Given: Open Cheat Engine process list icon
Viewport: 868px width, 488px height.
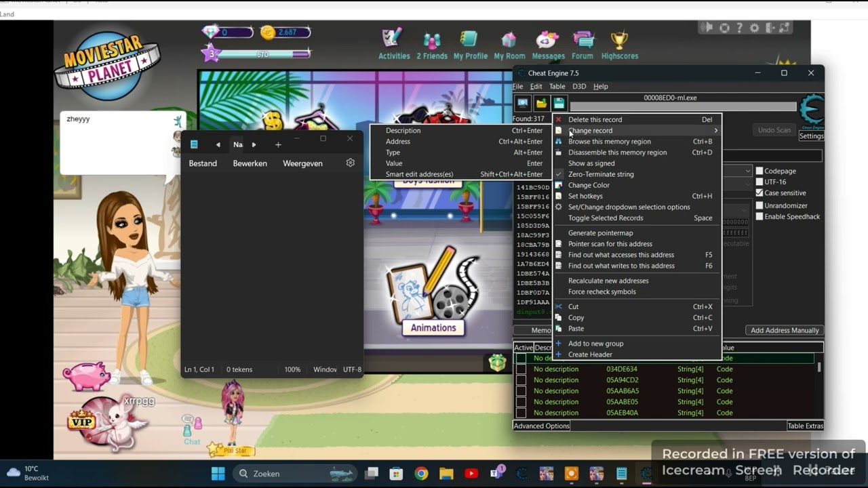Looking at the screenshot, I should coord(523,103).
